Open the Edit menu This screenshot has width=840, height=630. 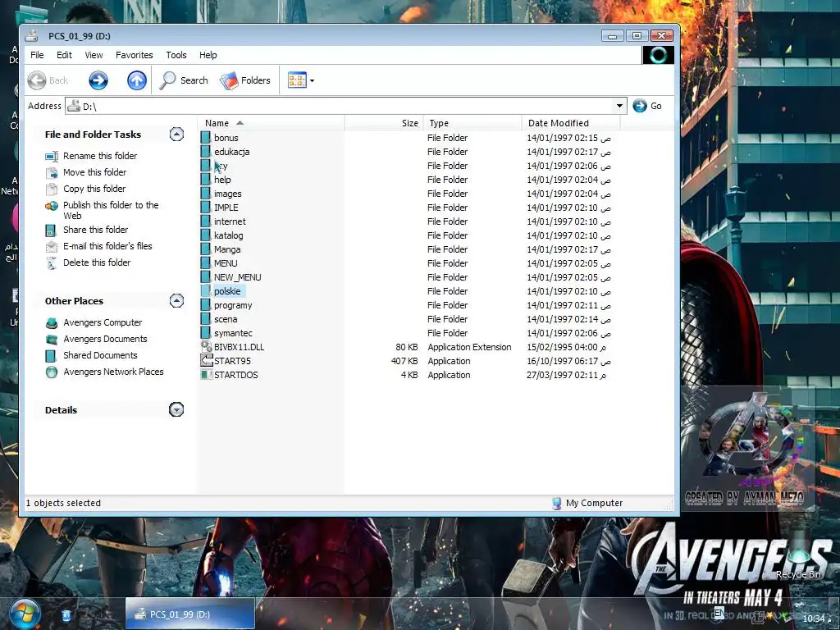point(64,55)
